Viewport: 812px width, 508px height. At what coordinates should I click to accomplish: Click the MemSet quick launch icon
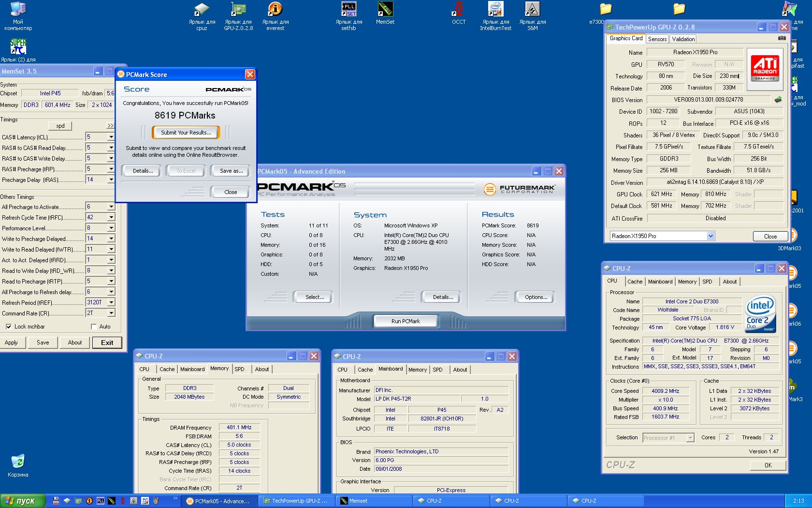point(112,501)
